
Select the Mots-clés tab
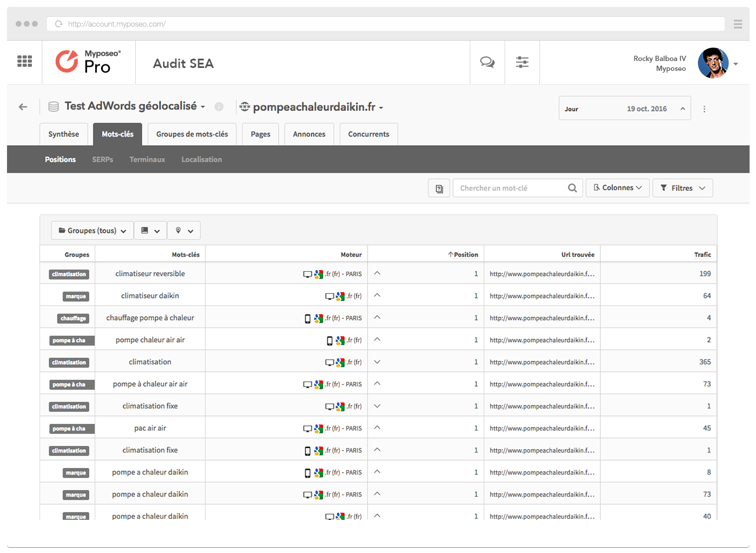117,134
